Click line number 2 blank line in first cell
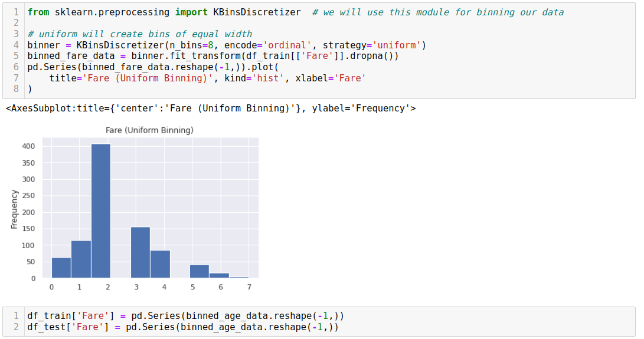Screen dimensions: 644x339 click(x=16, y=23)
